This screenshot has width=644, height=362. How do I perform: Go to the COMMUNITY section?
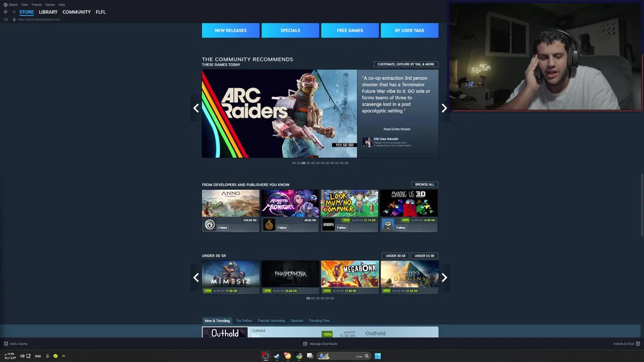pyautogui.click(x=76, y=12)
